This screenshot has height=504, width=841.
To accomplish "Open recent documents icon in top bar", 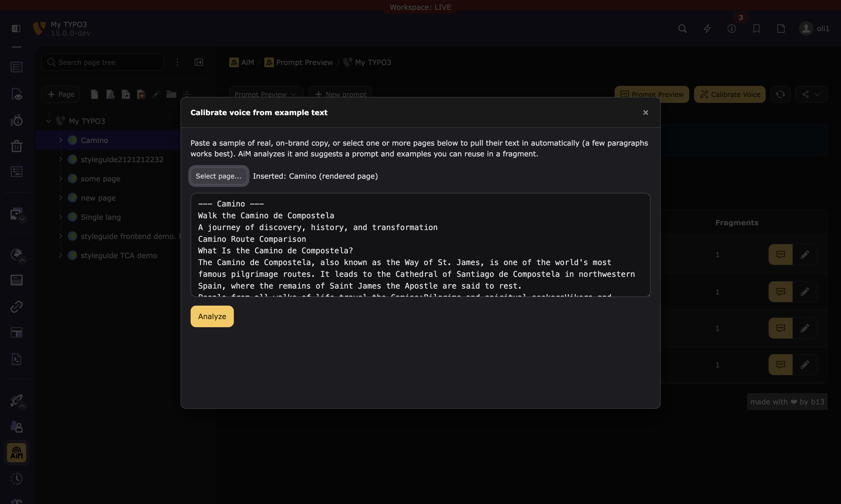I will [x=781, y=29].
